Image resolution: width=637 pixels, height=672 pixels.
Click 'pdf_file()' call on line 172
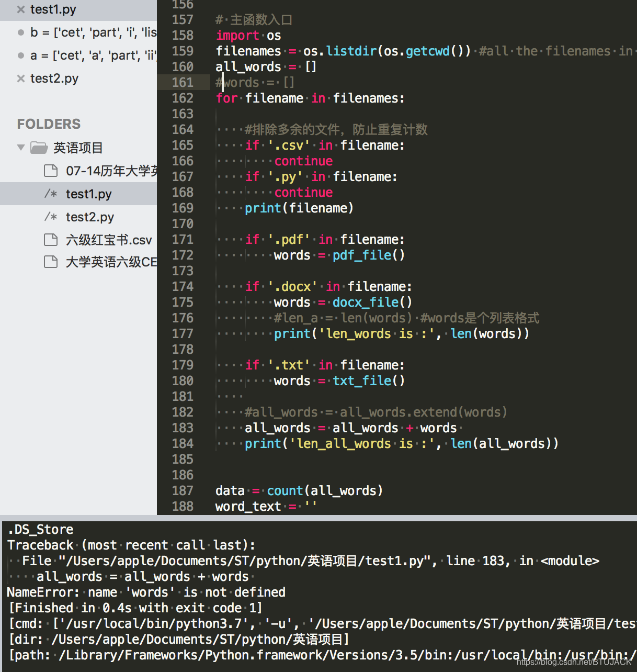tap(369, 255)
